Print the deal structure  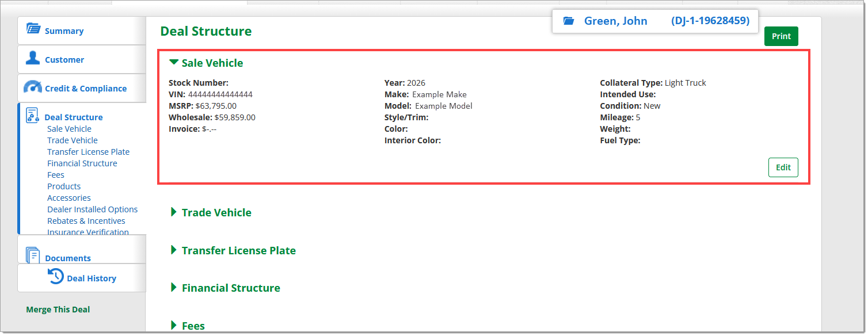781,36
